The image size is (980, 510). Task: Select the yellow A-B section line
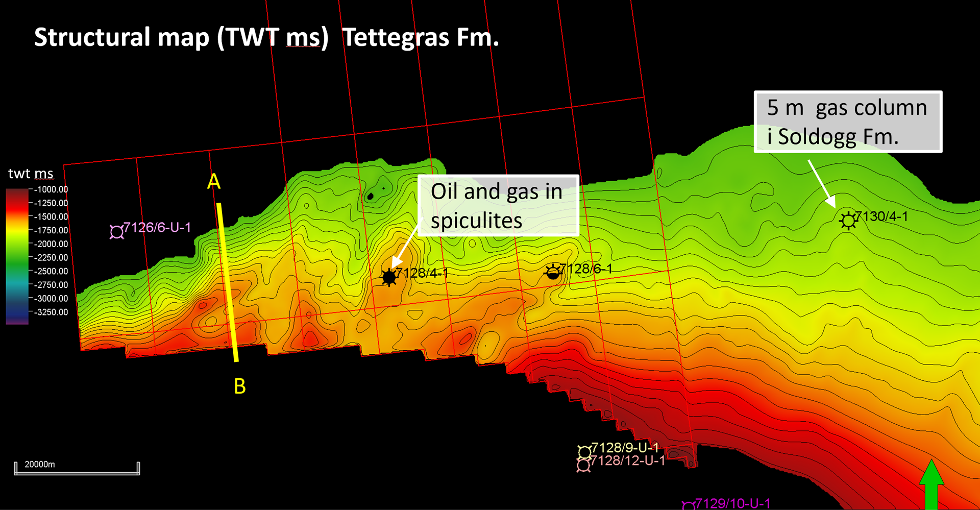click(x=228, y=282)
